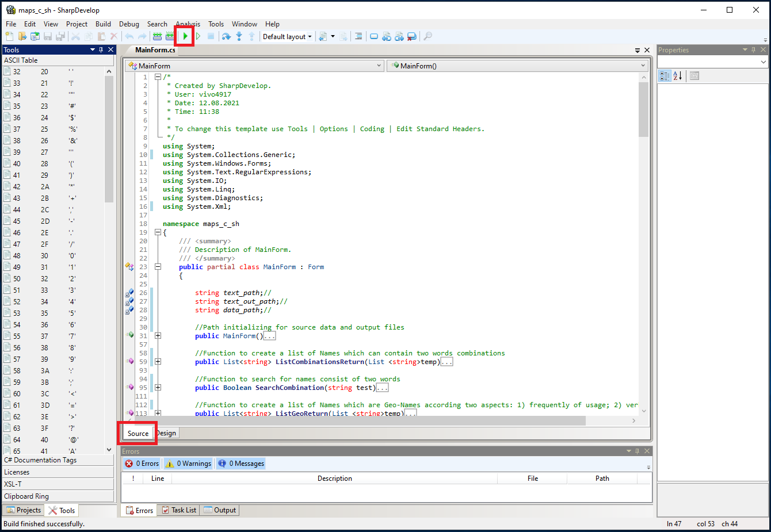Viewport: 771px width, 532px height.
Task: Run the project with green play button
Action: 185,36
